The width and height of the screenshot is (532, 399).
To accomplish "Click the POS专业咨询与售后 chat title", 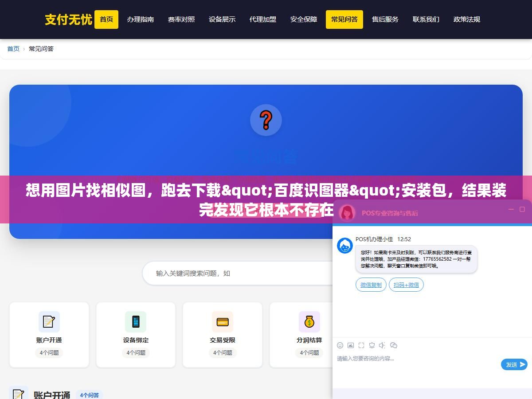I will 390,213.
